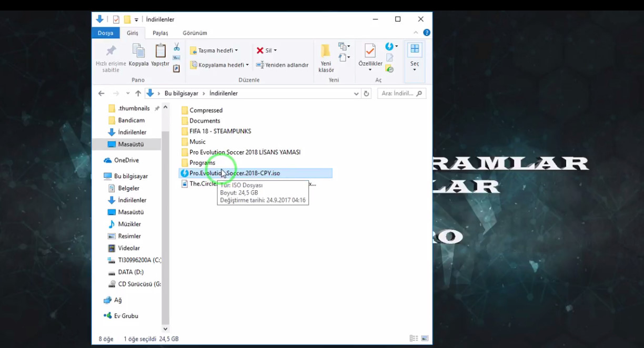This screenshot has height=348, width=644.
Task: Select Pro Evolution Soccer 2018 LİSANS YAMASI folder
Action: coord(241,152)
